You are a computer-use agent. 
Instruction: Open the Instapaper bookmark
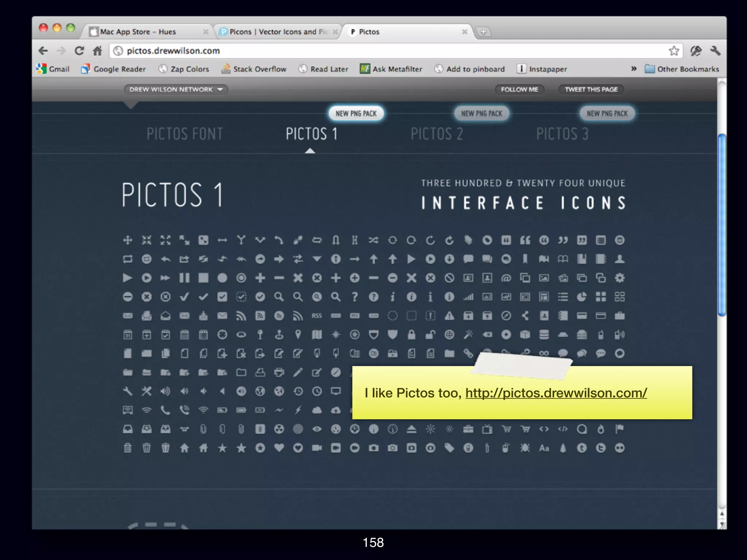click(x=542, y=69)
